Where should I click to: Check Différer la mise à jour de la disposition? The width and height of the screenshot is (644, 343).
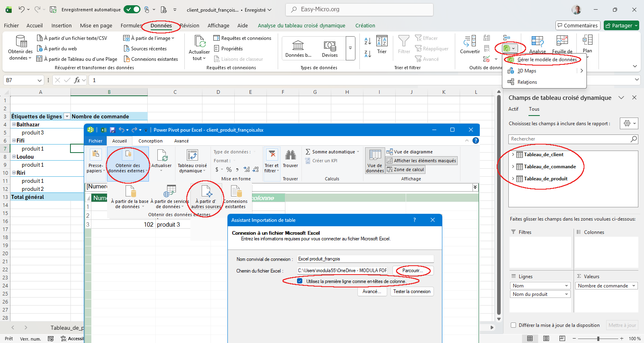point(513,325)
